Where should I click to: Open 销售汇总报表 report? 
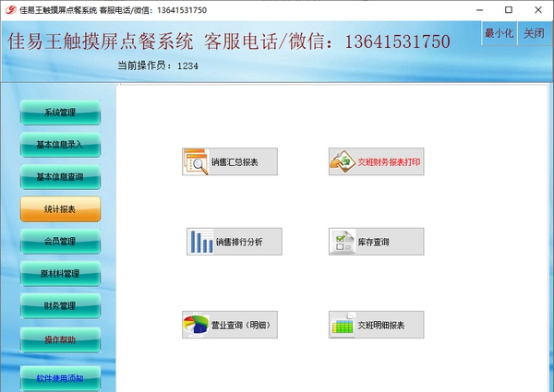230,161
